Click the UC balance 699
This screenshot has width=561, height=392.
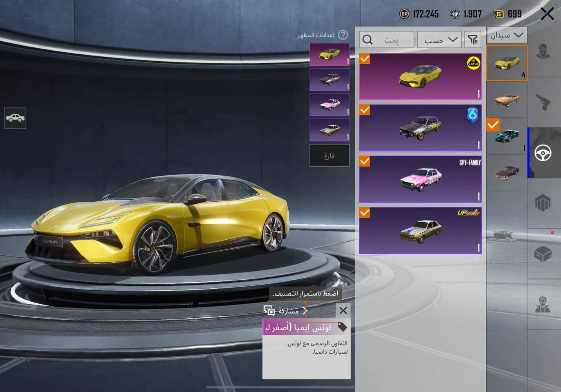(514, 14)
